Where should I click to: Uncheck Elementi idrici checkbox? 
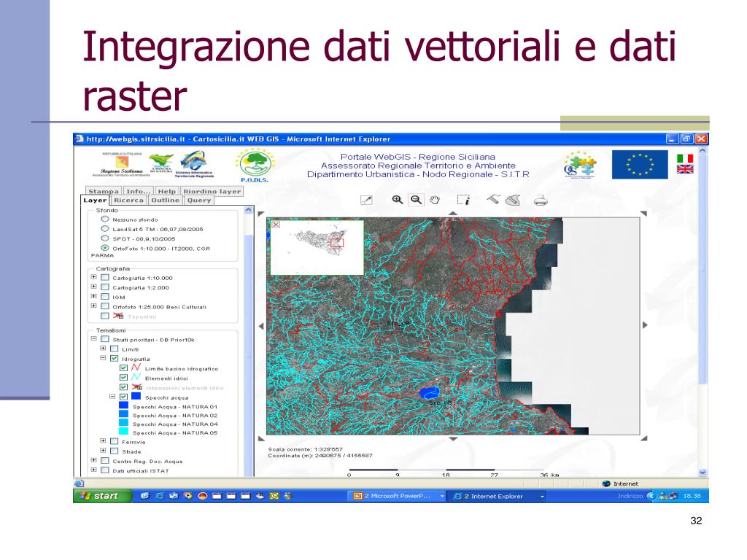pos(123,378)
